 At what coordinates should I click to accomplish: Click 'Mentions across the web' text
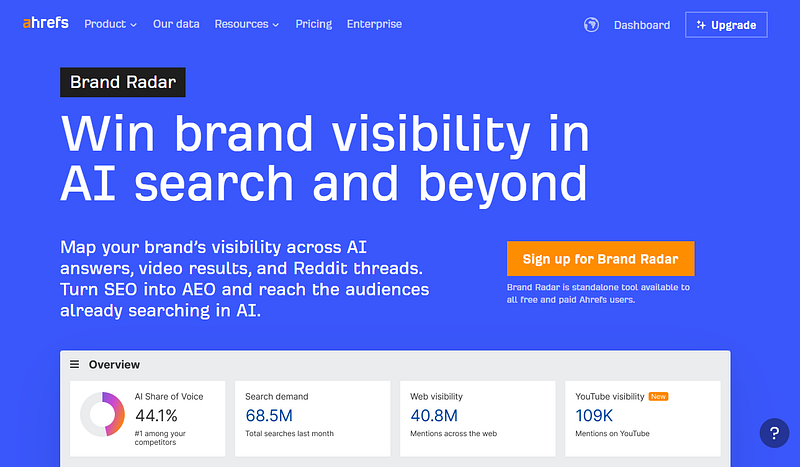click(454, 433)
